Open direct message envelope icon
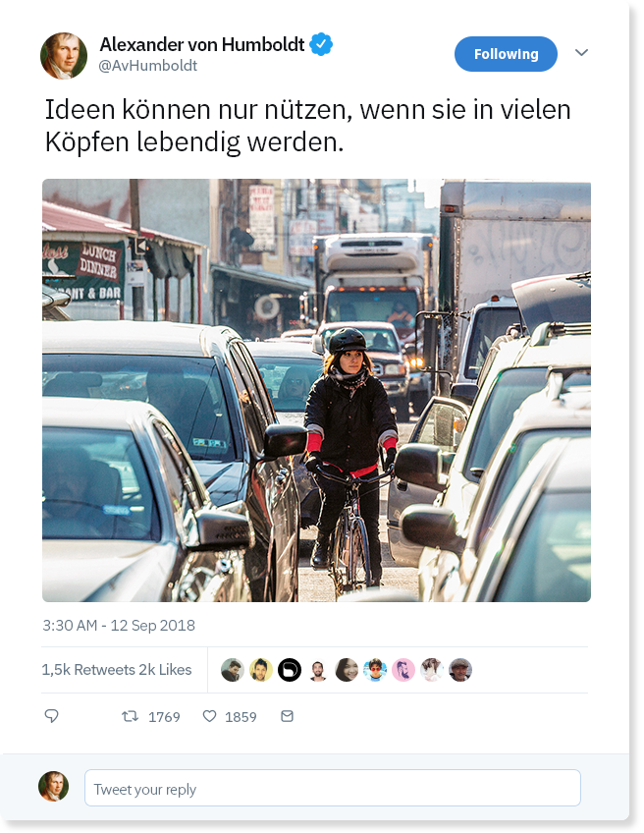Image resolution: width=644 pixels, height=833 pixels. coord(287,716)
